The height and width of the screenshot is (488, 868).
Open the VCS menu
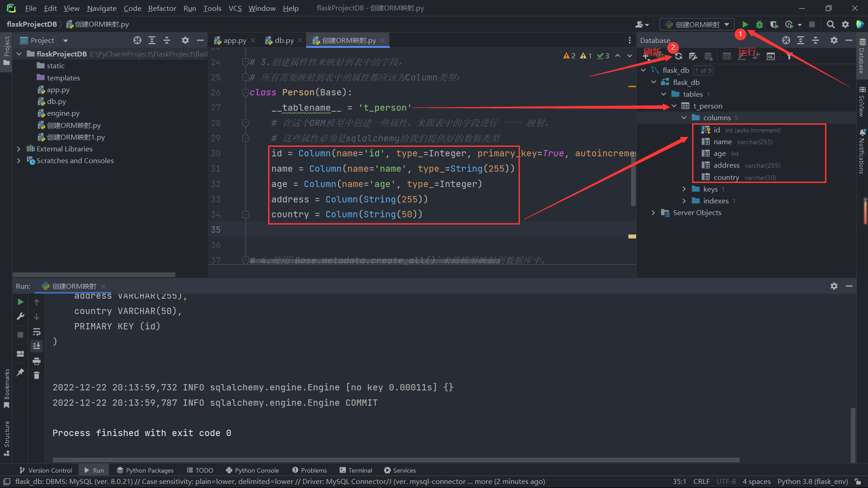pos(235,8)
